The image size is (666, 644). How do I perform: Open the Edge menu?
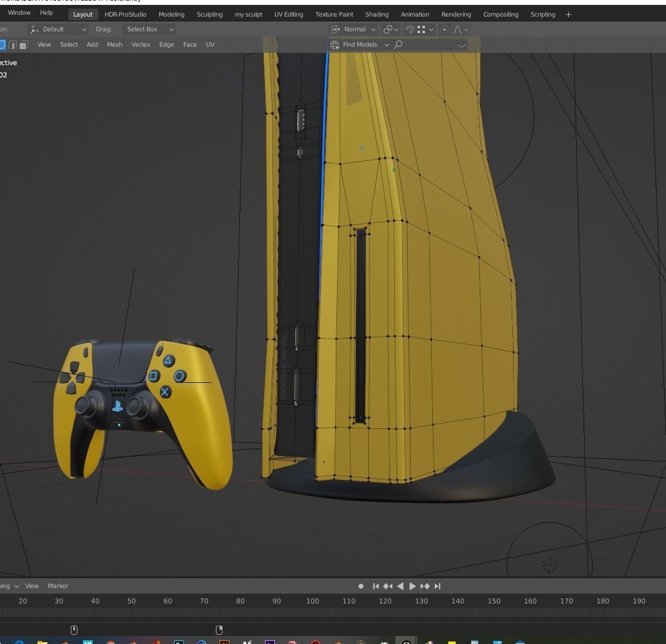click(167, 45)
